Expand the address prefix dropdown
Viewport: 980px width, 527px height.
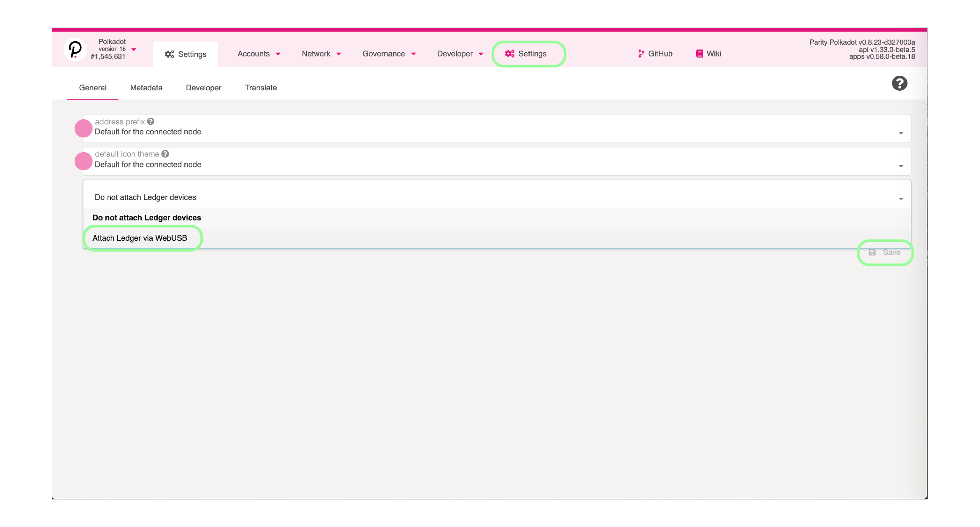[497, 128]
